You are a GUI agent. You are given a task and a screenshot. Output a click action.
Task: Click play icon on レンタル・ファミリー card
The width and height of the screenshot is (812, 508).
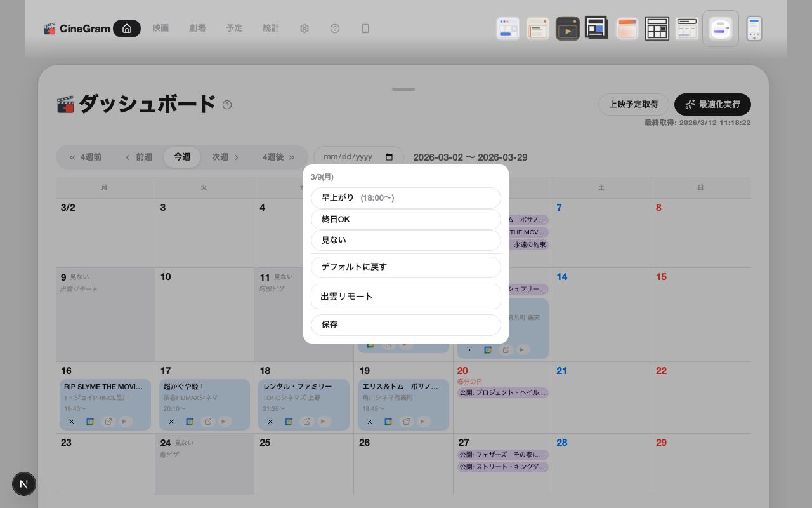coord(325,422)
